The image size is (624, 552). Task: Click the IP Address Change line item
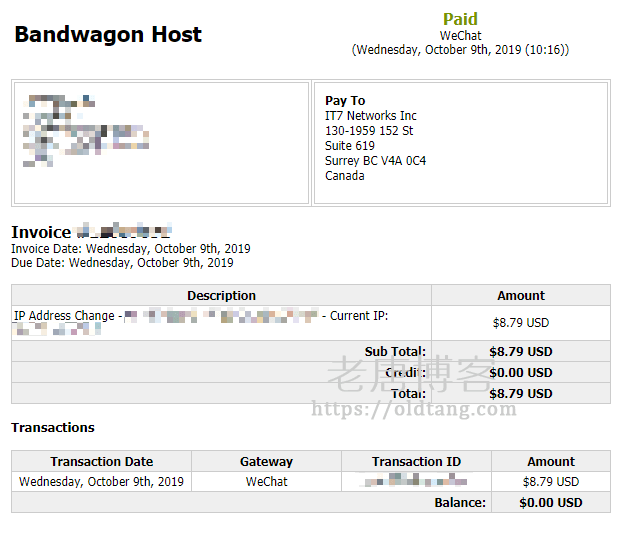(x=65, y=316)
